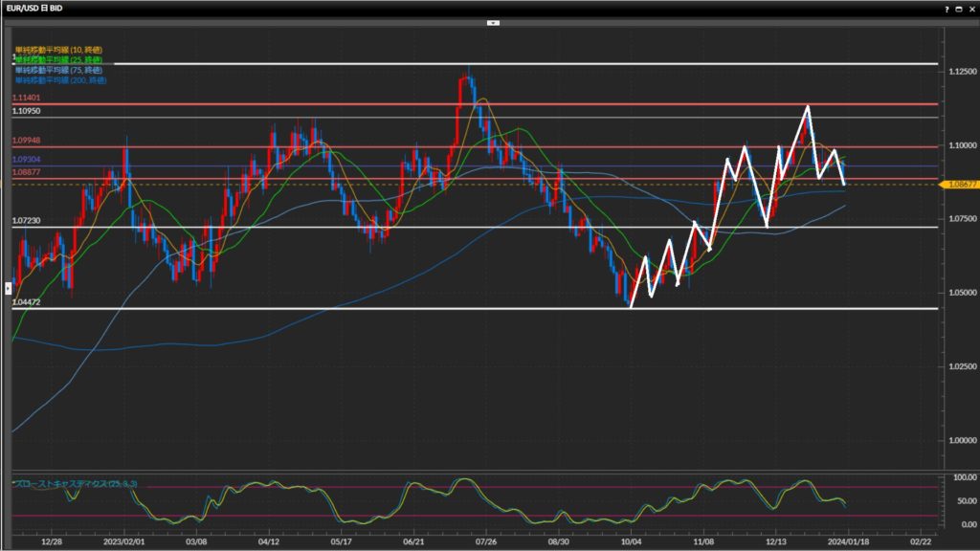Click the 2024/01/18 date on time axis

pyautogui.click(x=851, y=540)
